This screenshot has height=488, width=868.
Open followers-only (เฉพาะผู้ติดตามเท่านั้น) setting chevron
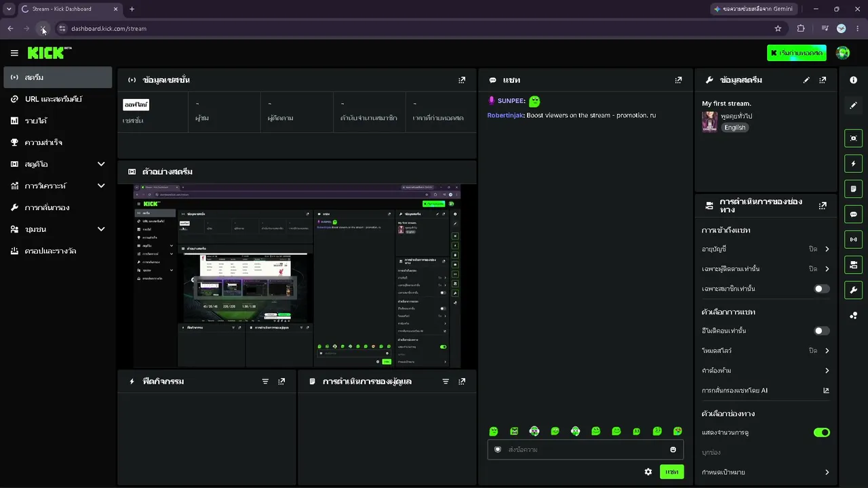pos(827,269)
